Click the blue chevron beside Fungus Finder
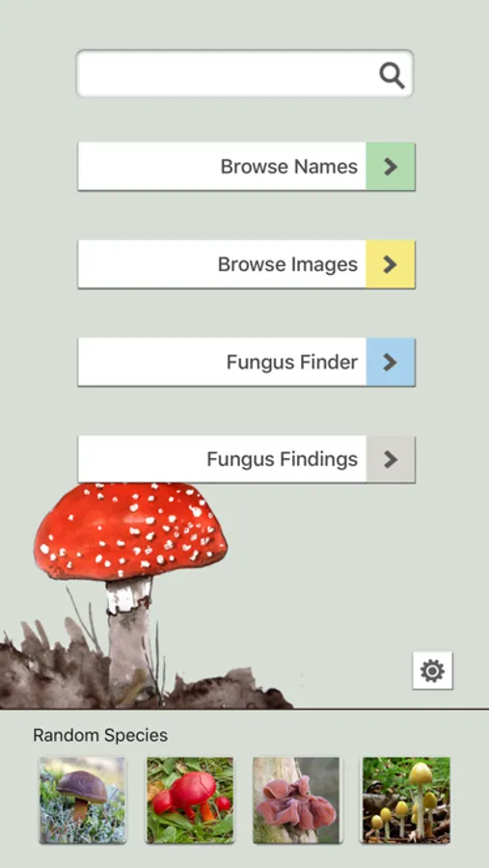 pyautogui.click(x=391, y=362)
